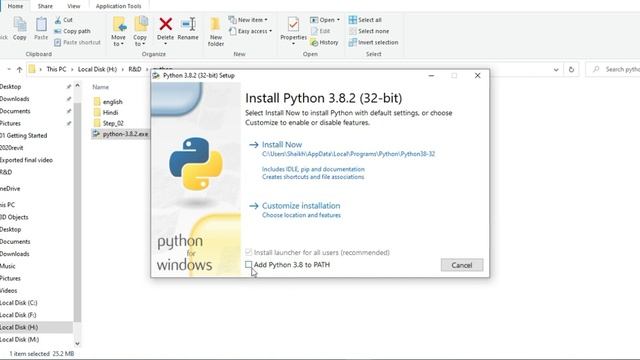
Task: Open R&D quick access folder
Action: pyautogui.click(x=6, y=172)
